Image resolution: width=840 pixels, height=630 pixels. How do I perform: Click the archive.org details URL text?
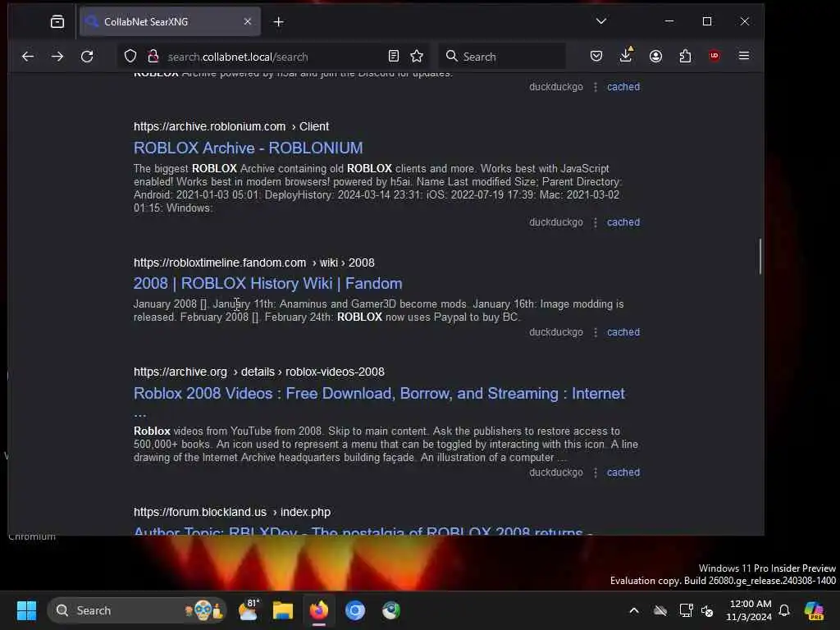[x=258, y=372]
